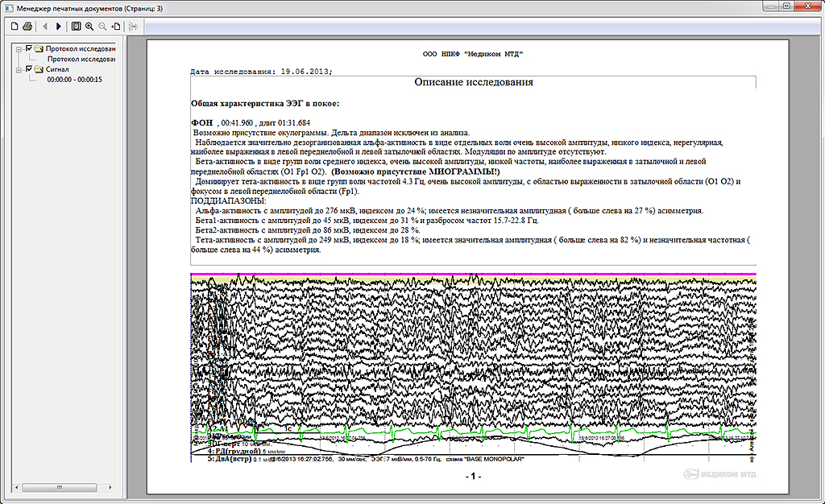Uncheck the Сигнал checkbox in the tree
The image size is (825, 504).
click(x=29, y=69)
